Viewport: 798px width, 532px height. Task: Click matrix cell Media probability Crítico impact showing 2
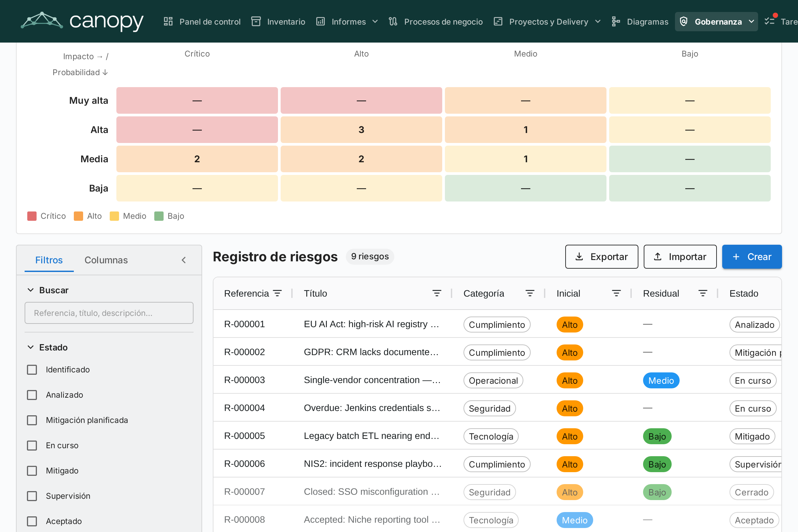(197, 159)
